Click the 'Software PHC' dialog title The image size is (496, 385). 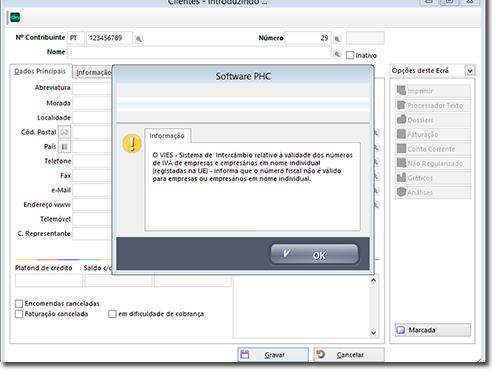click(243, 76)
